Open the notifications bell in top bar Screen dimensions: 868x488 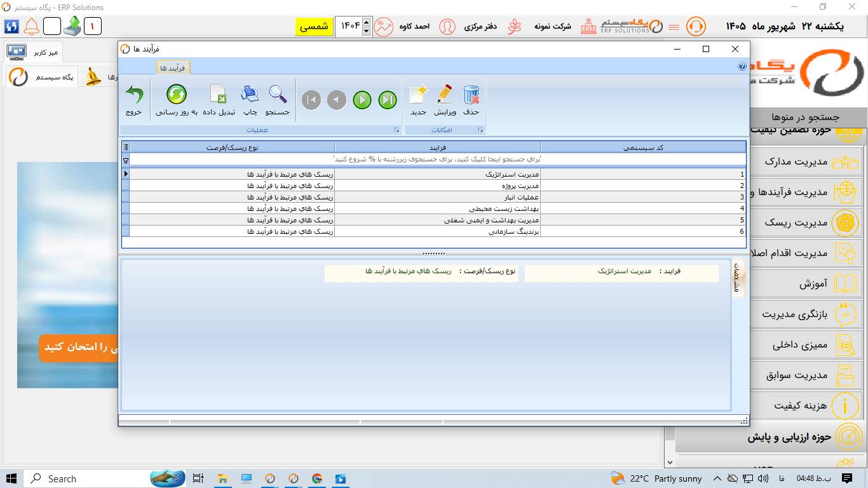tap(31, 26)
